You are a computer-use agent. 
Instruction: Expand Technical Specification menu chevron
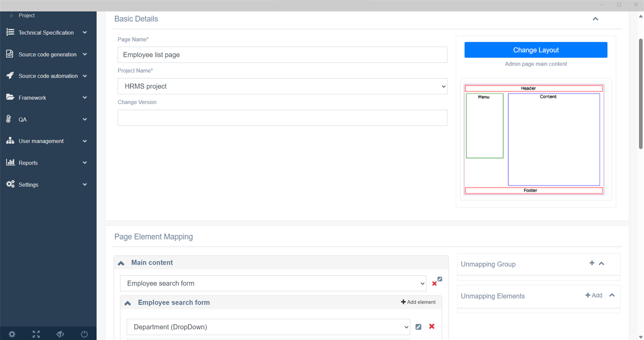(x=85, y=33)
